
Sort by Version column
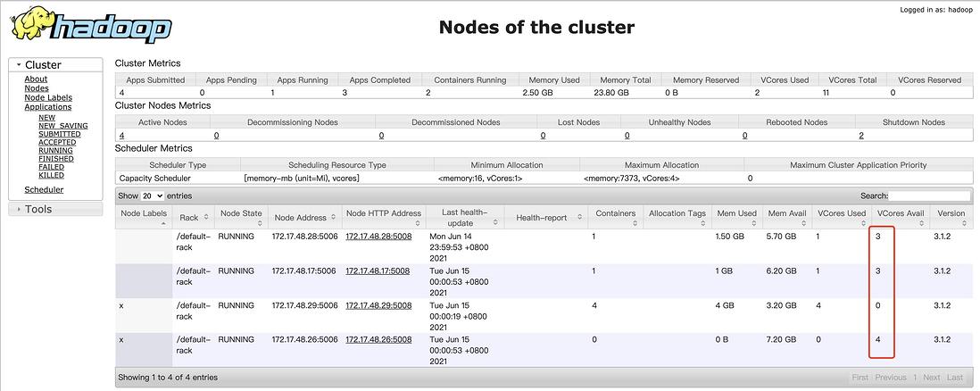click(x=951, y=216)
